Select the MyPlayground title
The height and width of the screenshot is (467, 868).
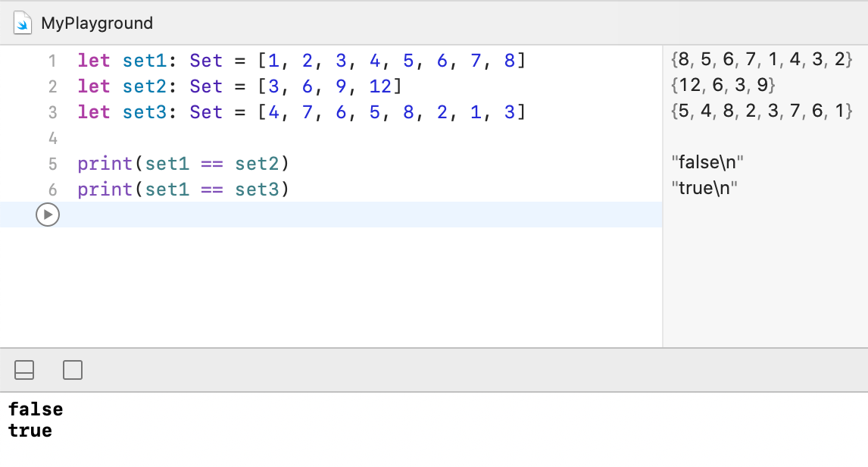tap(97, 24)
